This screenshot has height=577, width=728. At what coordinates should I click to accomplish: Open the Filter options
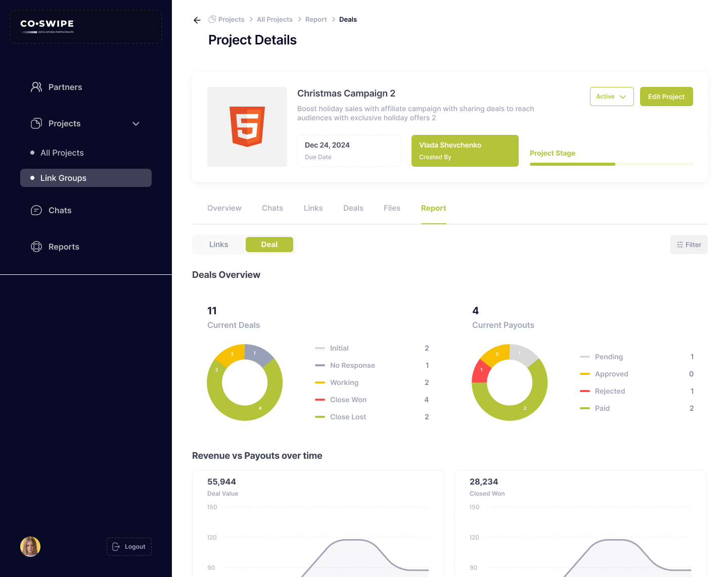point(689,245)
